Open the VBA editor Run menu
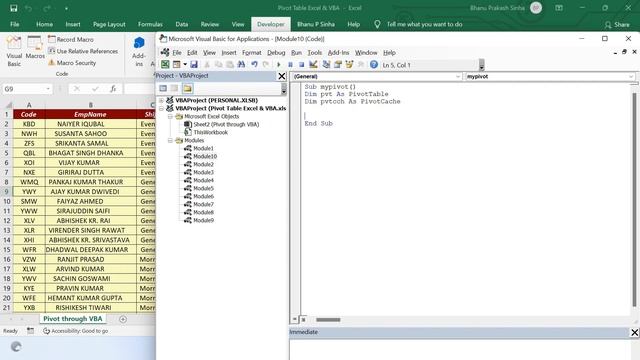 pyautogui.click(x=296, y=53)
